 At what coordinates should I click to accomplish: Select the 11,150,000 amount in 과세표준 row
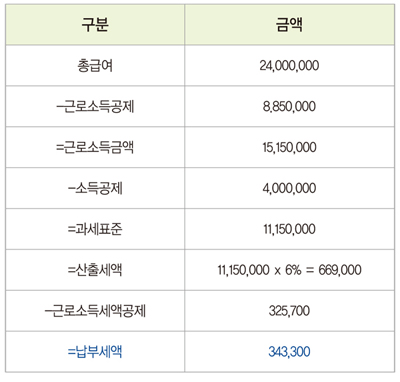point(289,229)
